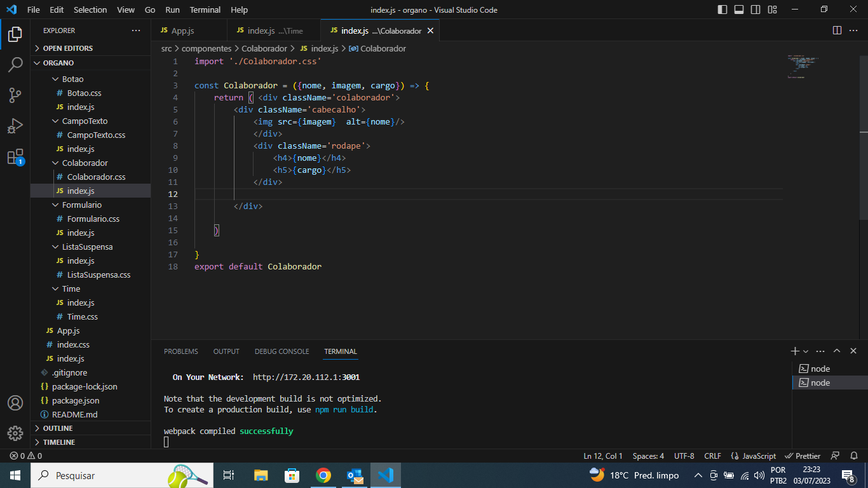Open the Accounts menu icon

pos(15,403)
